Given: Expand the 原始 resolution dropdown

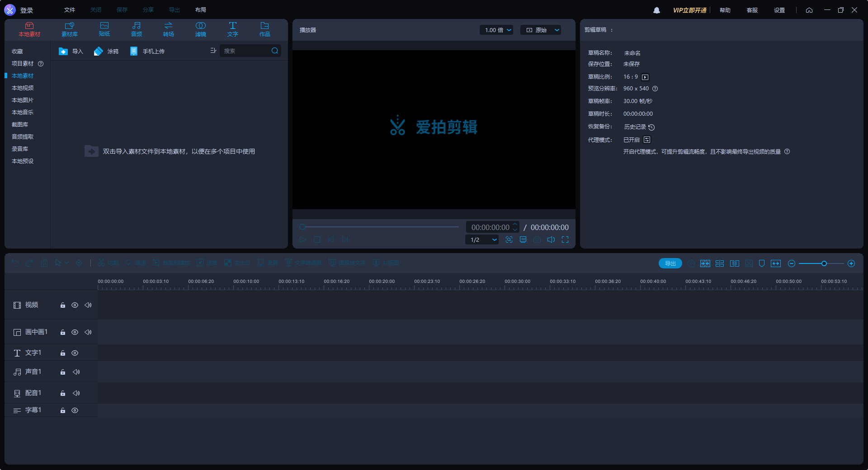Looking at the screenshot, I should [x=541, y=30].
